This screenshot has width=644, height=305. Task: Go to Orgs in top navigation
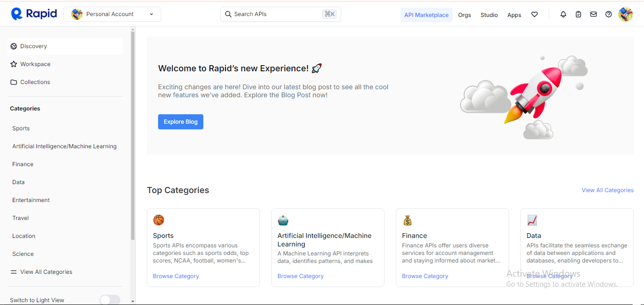pyautogui.click(x=464, y=15)
